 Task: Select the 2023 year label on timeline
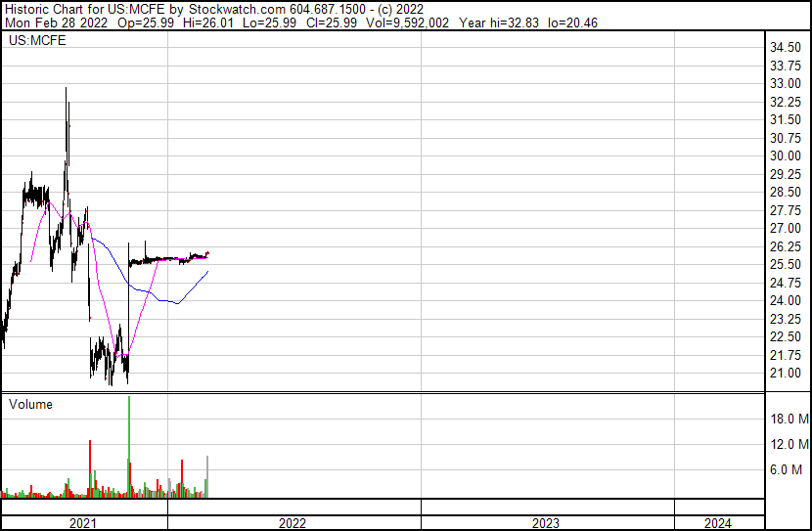(546, 523)
